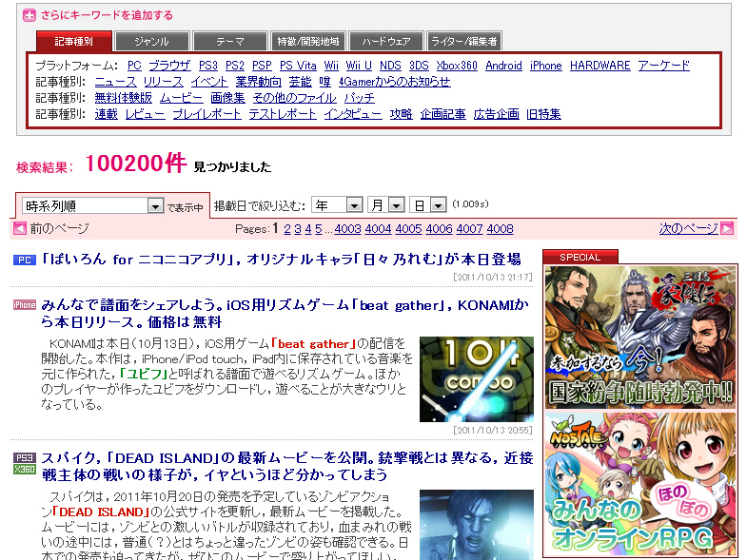Switch to the ジャンル tab
The width and height of the screenshot is (747, 560).
152,42
